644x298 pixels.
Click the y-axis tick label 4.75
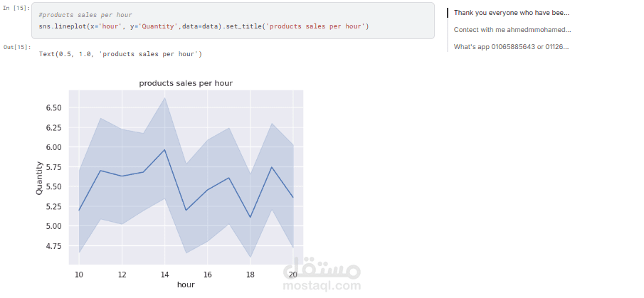pyautogui.click(x=55, y=246)
